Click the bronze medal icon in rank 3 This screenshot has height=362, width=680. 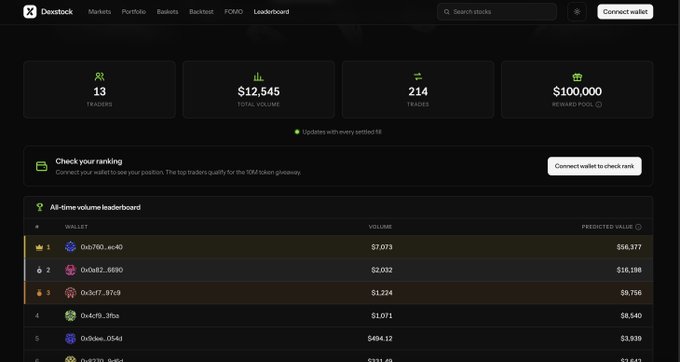pyautogui.click(x=39, y=293)
